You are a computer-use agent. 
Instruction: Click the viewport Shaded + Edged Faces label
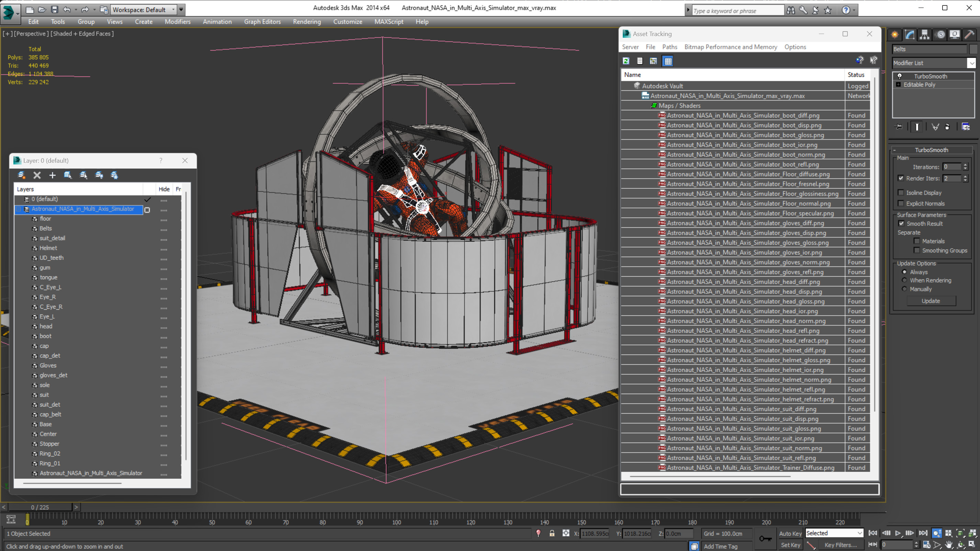[x=82, y=33]
